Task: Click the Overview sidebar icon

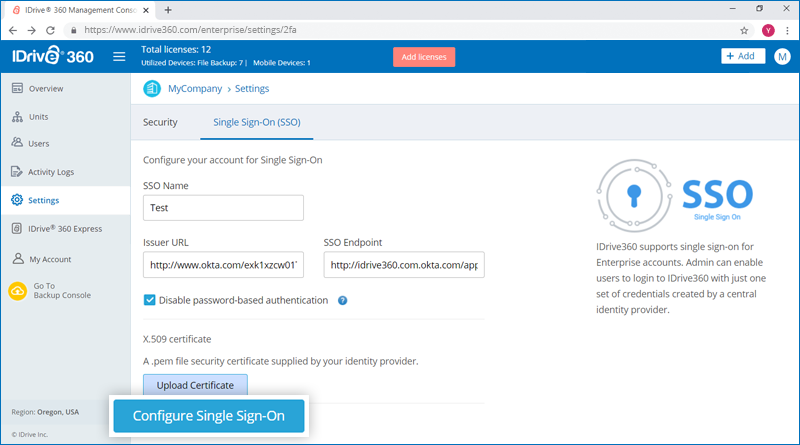Action: click(x=17, y=88)
